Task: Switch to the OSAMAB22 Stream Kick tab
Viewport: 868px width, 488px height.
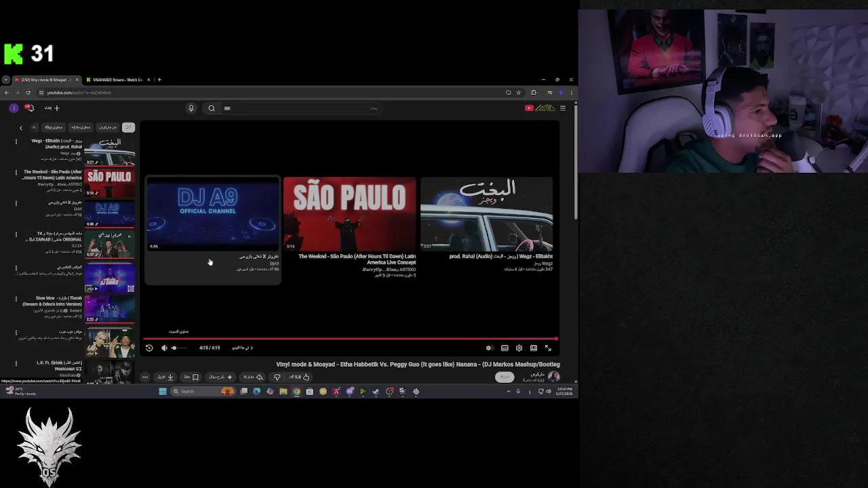Action: 117,80
